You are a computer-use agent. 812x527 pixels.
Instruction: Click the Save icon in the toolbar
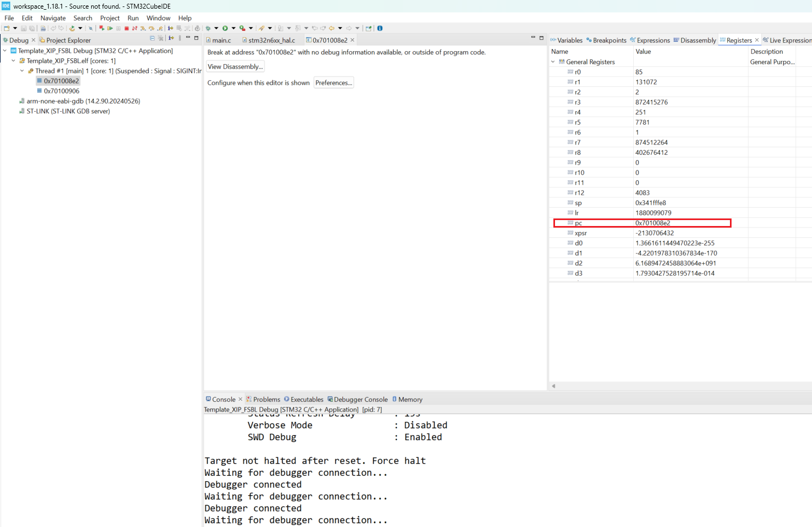pyautogui.click(x=24, y=28)
